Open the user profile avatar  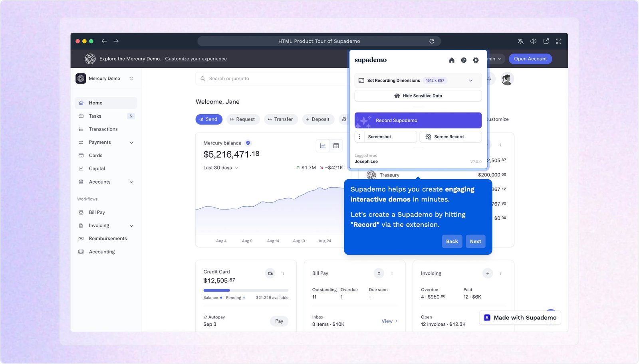(507, 79)
